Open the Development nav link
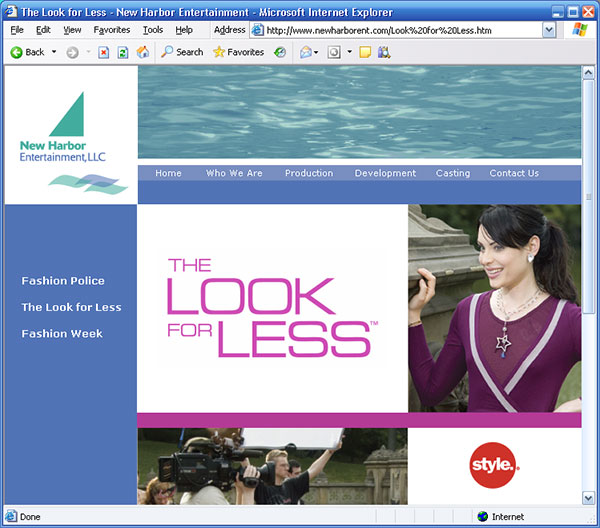The width and height of the screenshot is (600, 528). [385, 173]
